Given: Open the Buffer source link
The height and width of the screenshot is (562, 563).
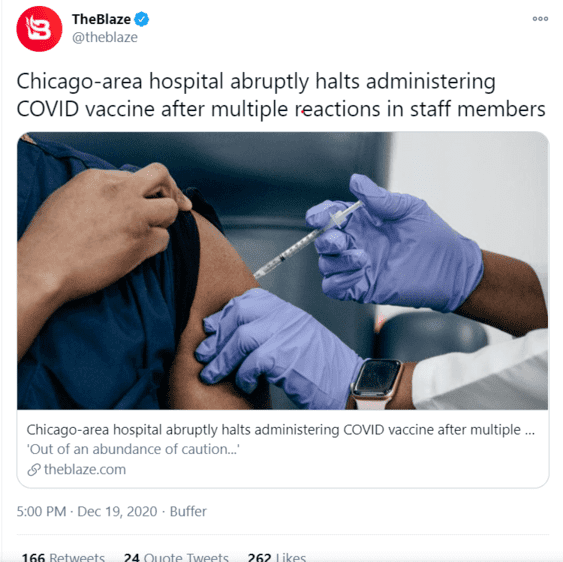Looking at the screenshot, I should point(188,511).
